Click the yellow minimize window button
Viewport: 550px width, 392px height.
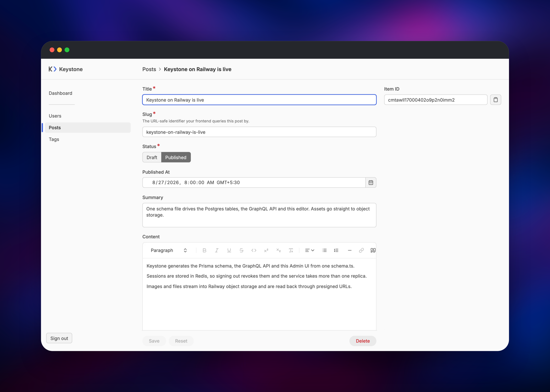59,50
